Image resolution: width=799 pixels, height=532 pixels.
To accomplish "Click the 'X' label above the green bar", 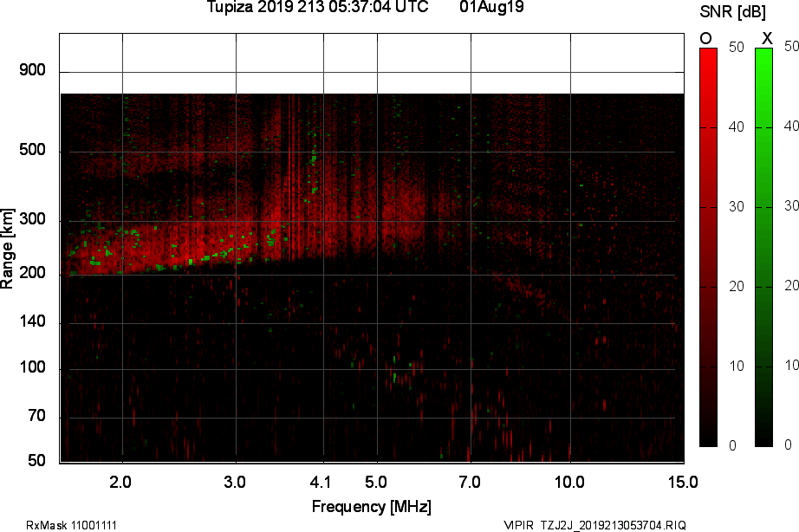I will 767,38.
